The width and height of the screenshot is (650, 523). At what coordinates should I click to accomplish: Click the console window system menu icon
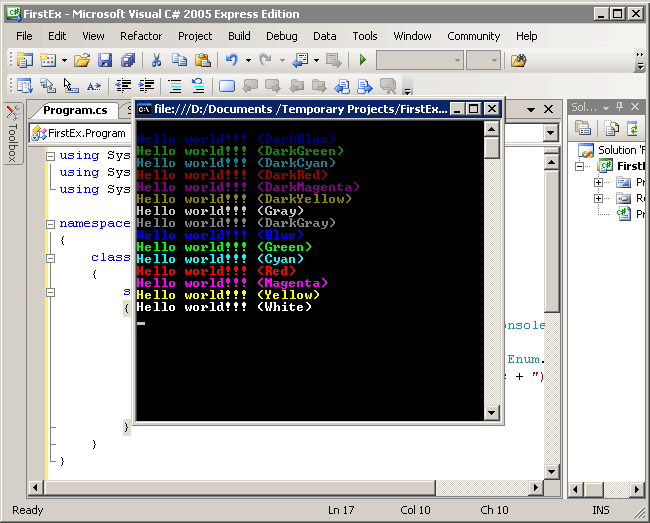(x=144, y=109)
